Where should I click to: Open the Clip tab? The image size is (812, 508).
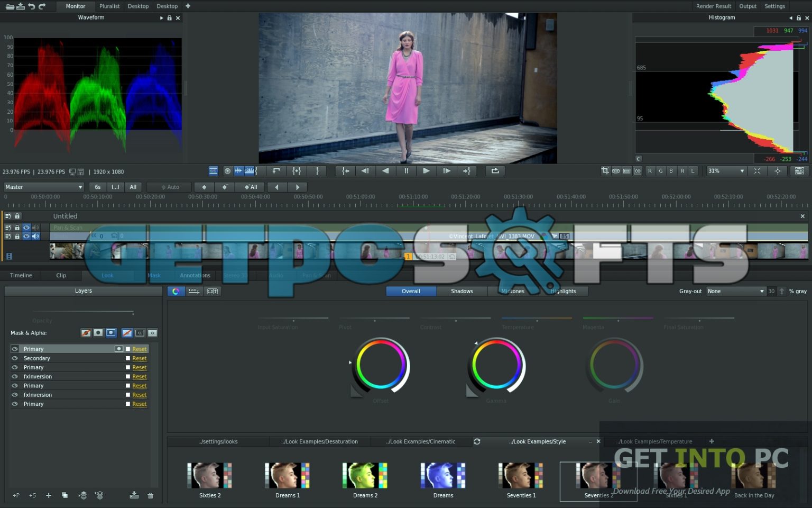tap(61, 275)
